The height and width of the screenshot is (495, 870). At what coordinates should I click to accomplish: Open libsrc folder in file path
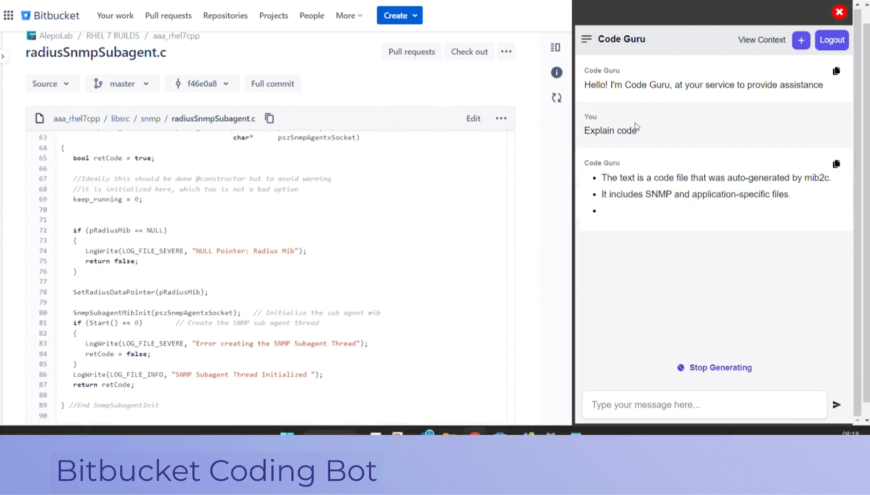[120, 118]
